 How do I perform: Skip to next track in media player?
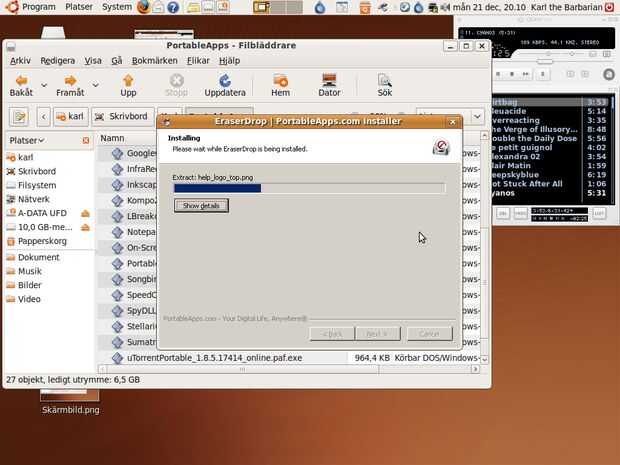pyautogui.click(x=525, y=74)
